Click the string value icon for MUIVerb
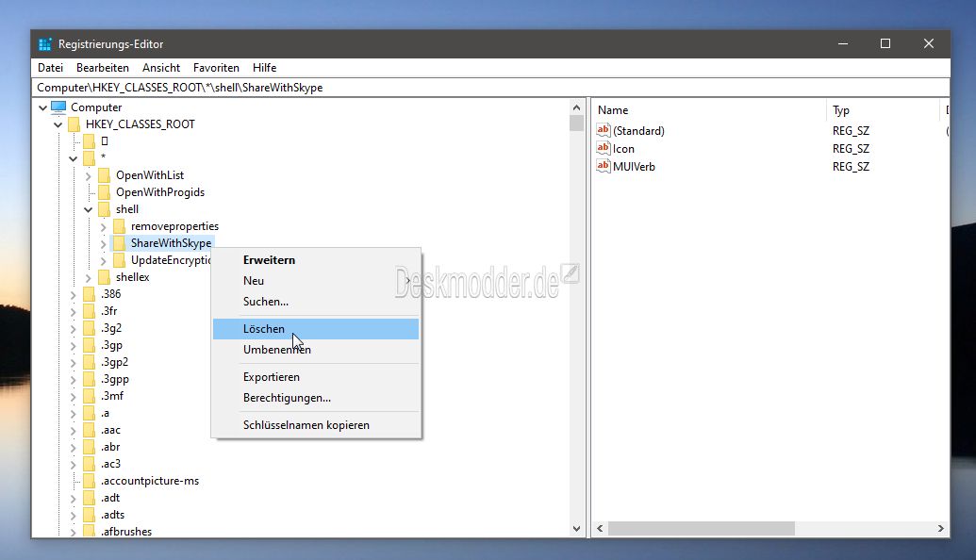This screenshot has height=560, width=976. [604, 166]
